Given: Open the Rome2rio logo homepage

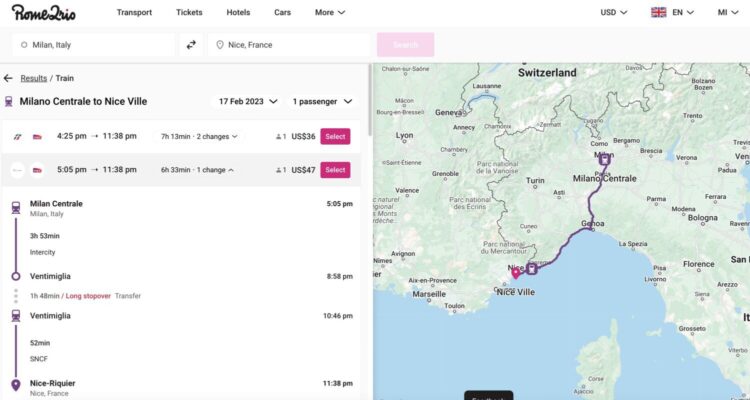Looking at the screenshot, I should click(44, 12).
